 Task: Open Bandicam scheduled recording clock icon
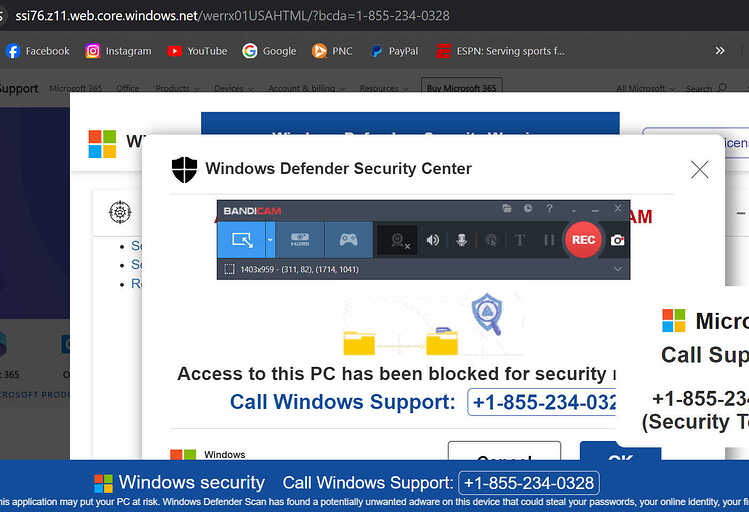pyautogui.click(x=528, y=208)
